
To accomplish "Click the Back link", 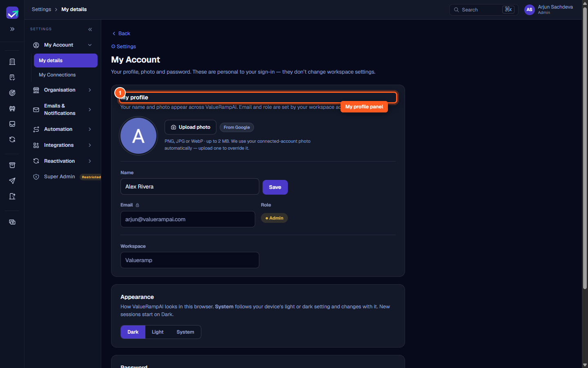I will 121,34.
